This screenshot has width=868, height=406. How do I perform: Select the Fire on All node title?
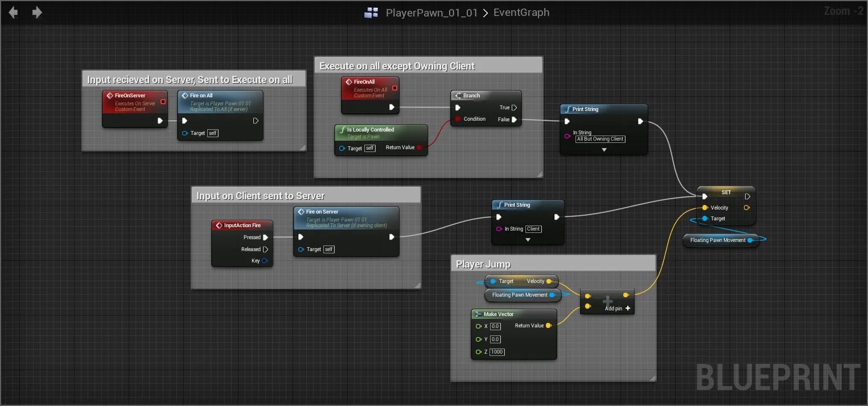coord(201,96)
